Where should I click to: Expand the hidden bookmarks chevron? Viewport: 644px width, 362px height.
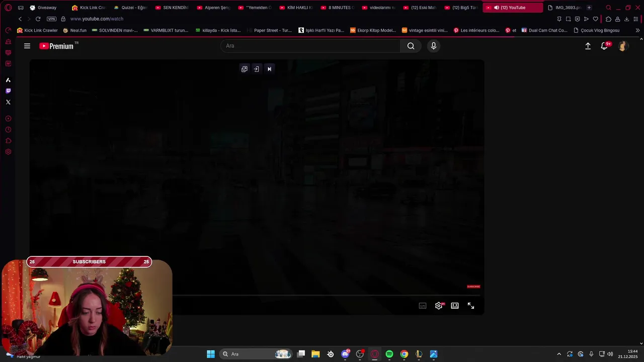tap(637, 30)
